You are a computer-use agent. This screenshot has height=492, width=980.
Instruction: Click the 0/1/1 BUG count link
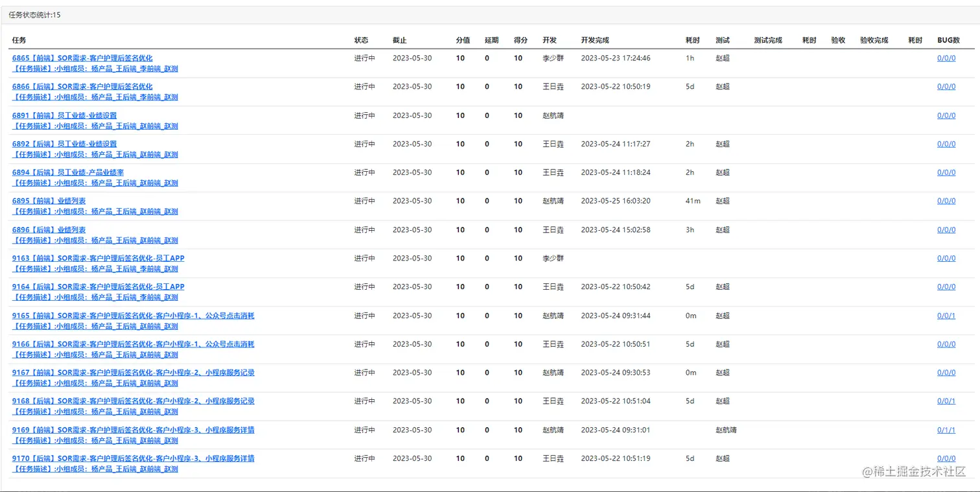[946, 430]
